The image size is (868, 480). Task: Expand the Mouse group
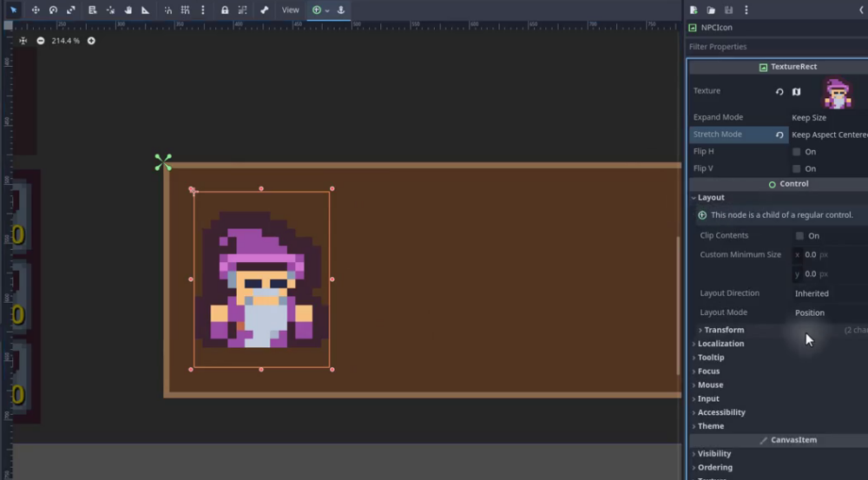coord(710,385)
